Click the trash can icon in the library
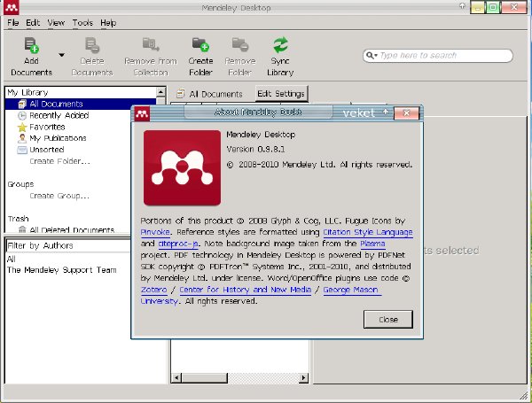 tap(22, 229)
